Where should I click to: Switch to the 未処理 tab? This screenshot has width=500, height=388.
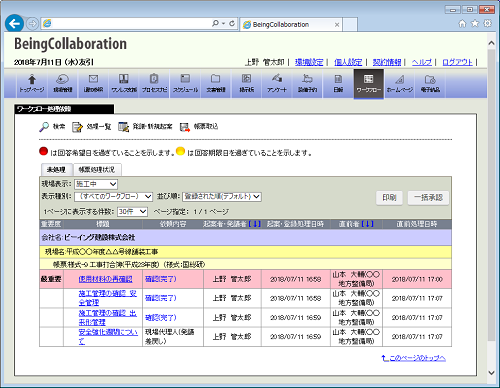[56, 170]
